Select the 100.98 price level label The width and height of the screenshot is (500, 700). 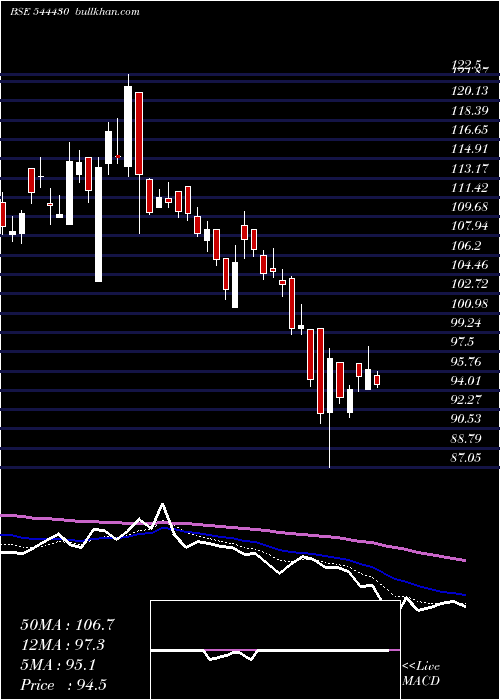469,304
